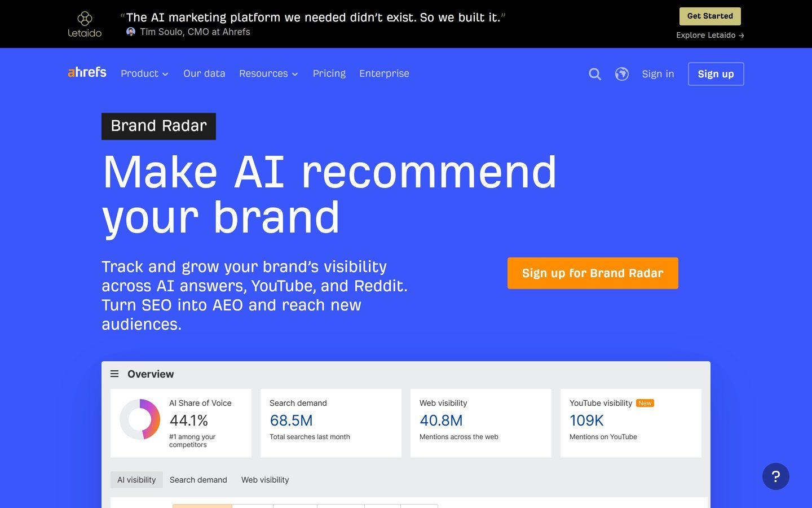
Task: Click "#1 among your competitors" text
Action: click(192, 441)
